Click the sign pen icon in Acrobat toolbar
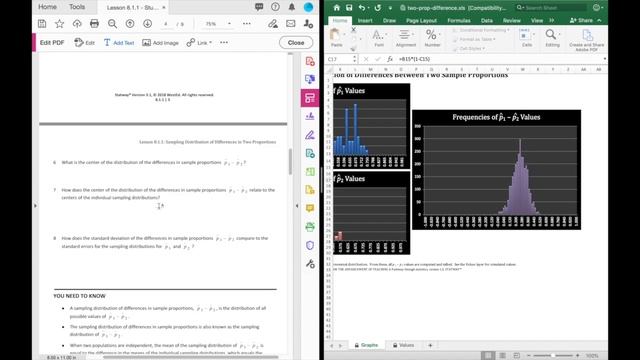The height and width of the screenshot is (360, 640). click(273, 24)
